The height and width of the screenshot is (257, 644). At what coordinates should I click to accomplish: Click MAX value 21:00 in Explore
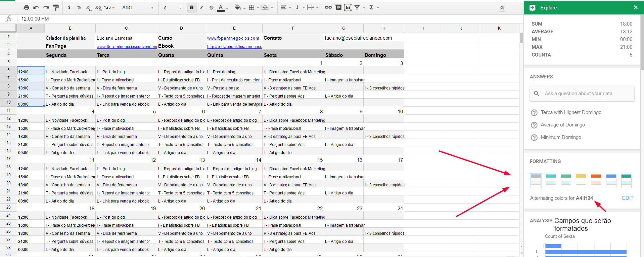(626, 47)
